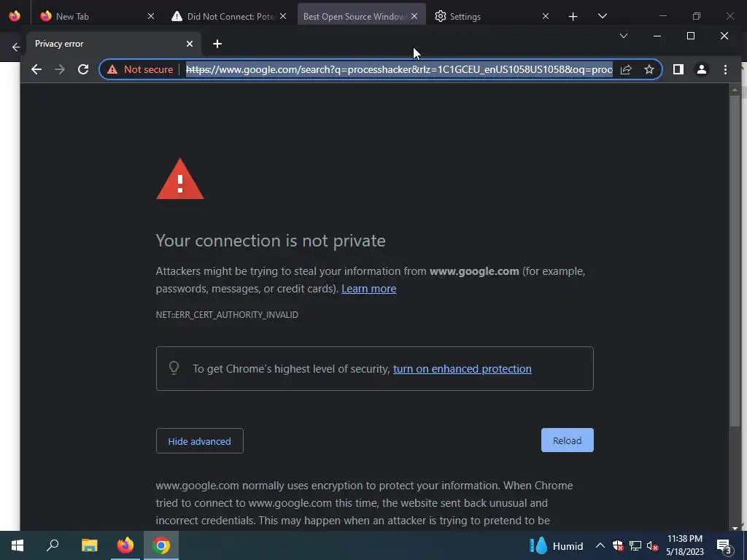The image size is (747, 560).
Task: Open the Learn more link
Action: pyautogui.click(x=368, y=289)
